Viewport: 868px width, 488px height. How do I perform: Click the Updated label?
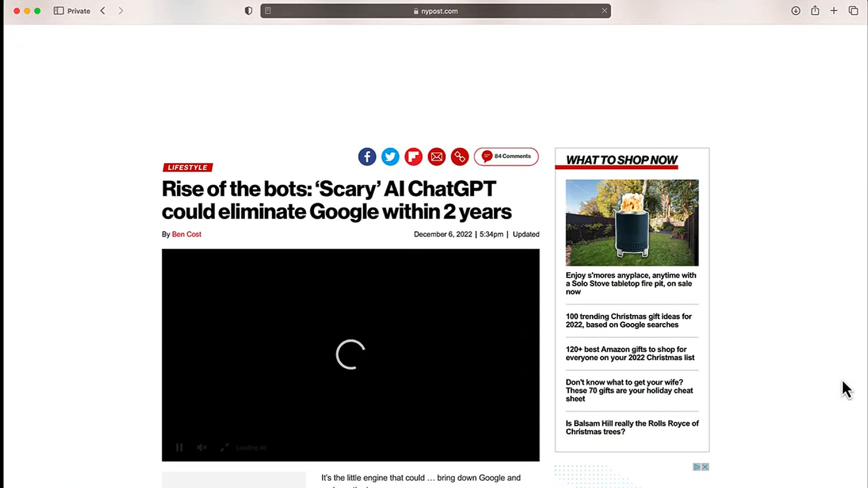(526, 234)
